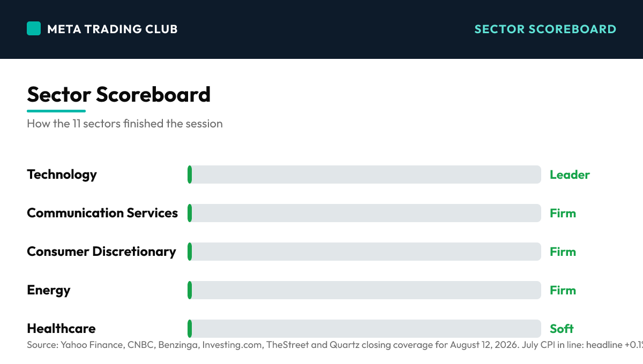Click the sectors session subtitle text
This screenshot has height=364, width=643.
pyautogui.click(x=125, y=124)
